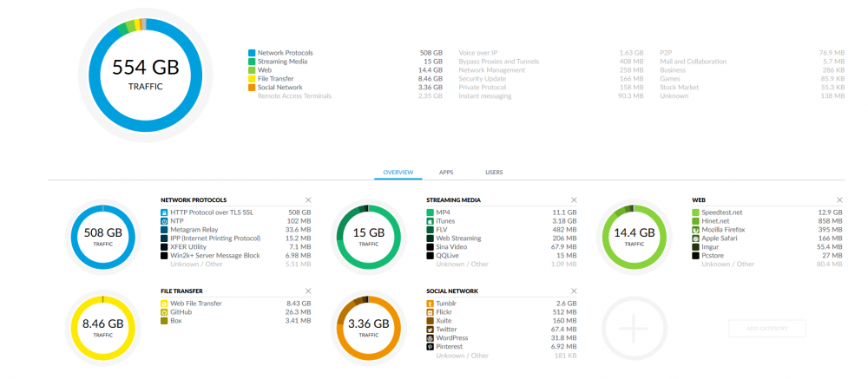Click the Web File Transfer icon
Screen dimensions: 868x379
(164, 304)
